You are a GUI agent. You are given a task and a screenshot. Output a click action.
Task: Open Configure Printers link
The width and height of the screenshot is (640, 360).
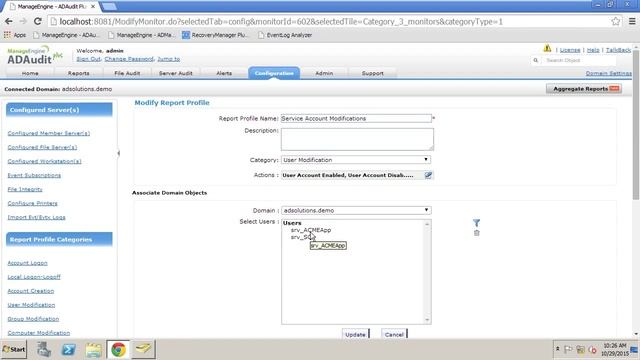[33, 203]
